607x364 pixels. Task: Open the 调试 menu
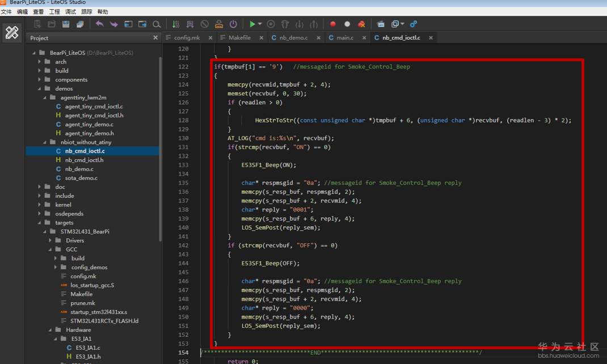coord(70,12)
